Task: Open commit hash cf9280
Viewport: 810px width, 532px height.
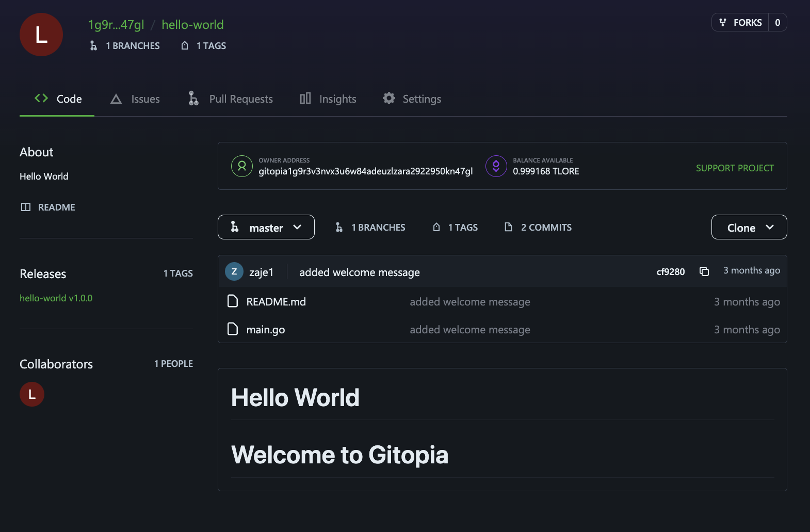Action: coord(671,272)
